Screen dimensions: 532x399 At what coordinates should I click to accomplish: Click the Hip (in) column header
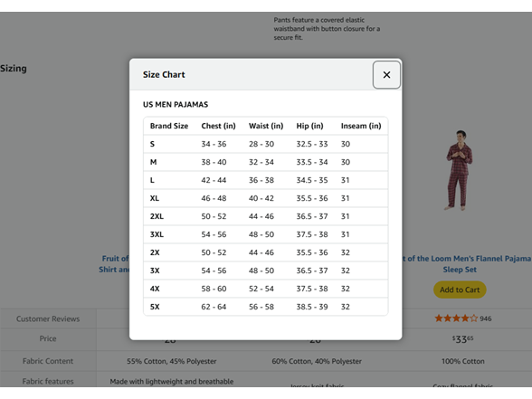[309, 126]
